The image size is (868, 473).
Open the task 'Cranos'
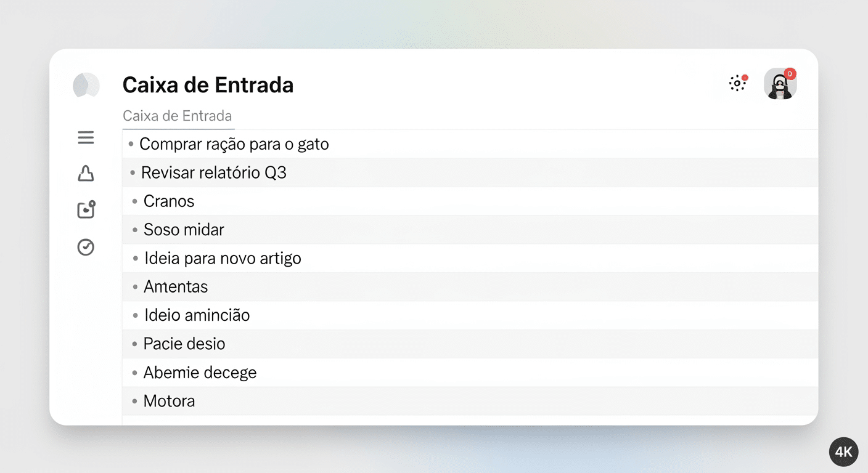tap(168, 201)
